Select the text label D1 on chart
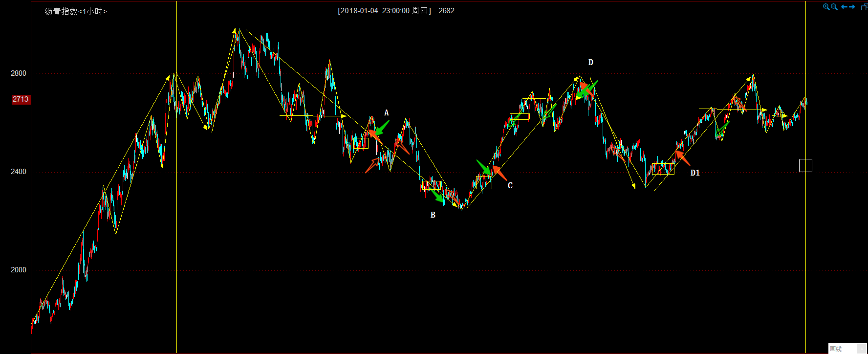Image resolution: width=868 pixels, height=354 pixels. pyautogui.click(x=695, y=173)
